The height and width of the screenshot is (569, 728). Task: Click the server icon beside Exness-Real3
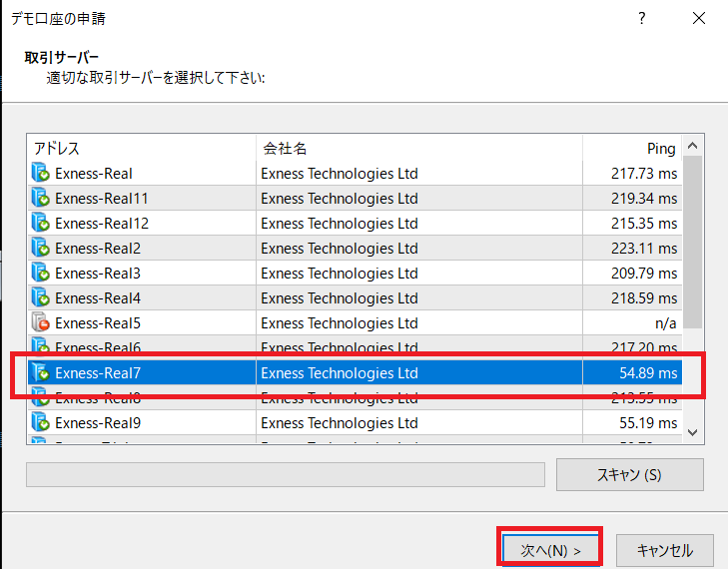[x=40, y=273]
